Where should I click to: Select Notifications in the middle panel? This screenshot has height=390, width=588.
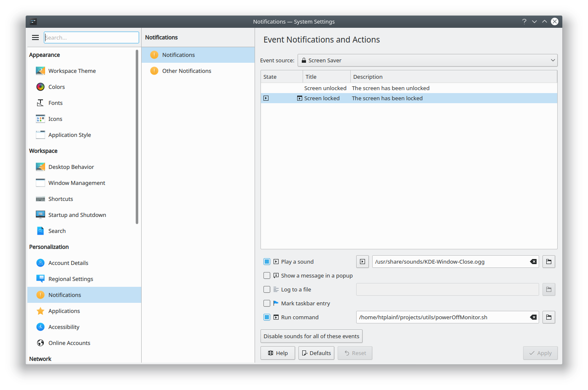pyautogui.click(x=198, y=55)
